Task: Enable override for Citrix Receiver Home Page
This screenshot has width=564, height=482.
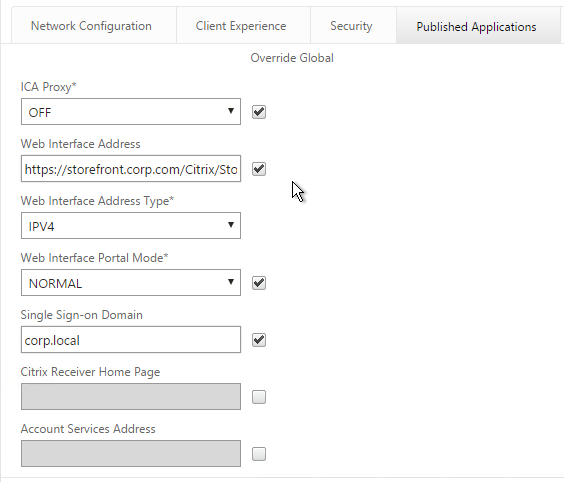Action: [x=259, y=397]
